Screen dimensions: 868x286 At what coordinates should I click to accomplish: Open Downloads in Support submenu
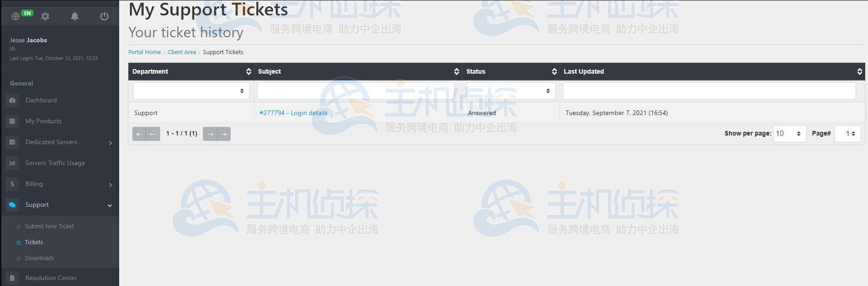coord(40,258)
